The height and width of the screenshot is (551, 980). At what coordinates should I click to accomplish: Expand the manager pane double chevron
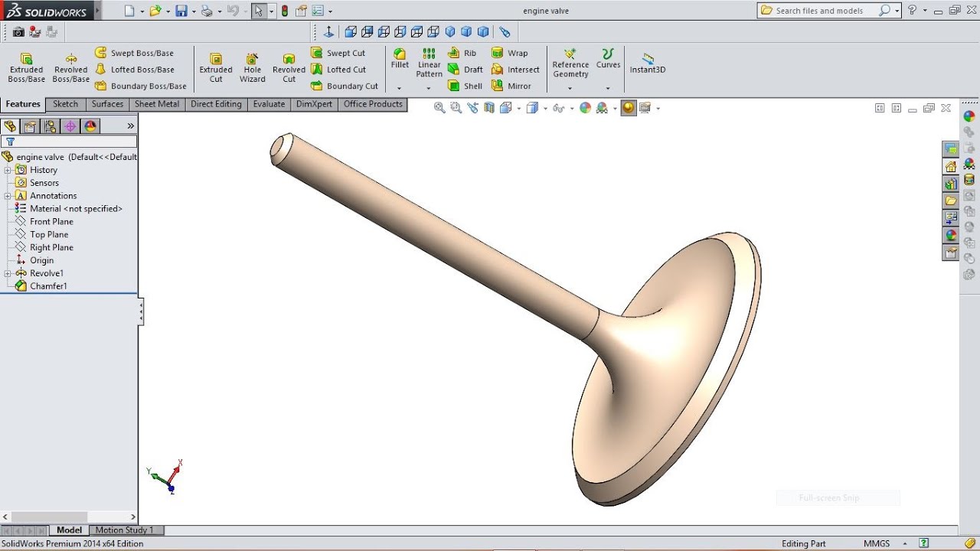coord(131,126)
